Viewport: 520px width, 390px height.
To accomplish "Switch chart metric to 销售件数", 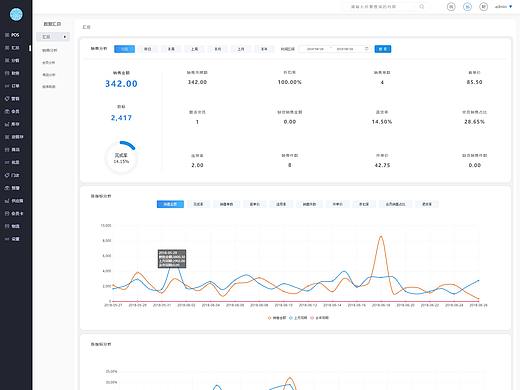I will coord(309,204).
